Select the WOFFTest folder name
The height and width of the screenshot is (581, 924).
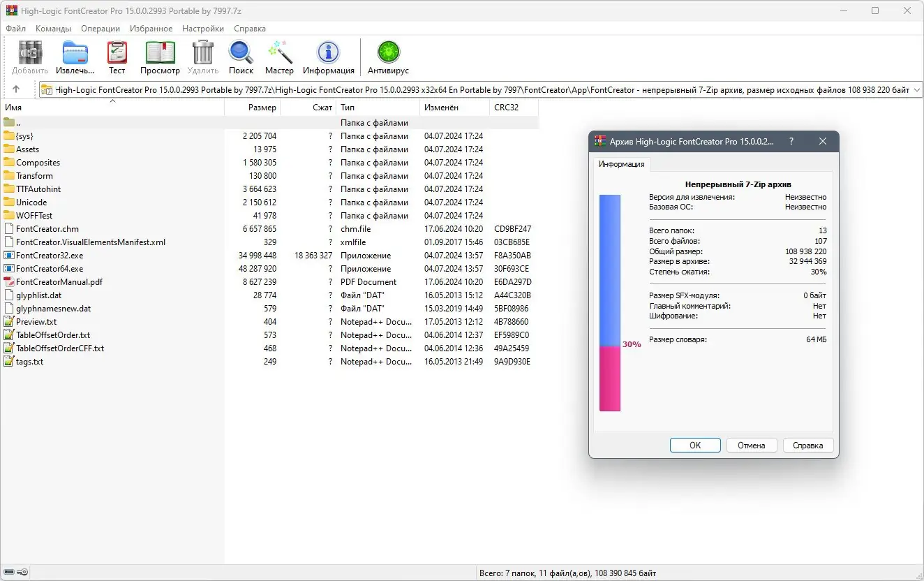(x=34, y=216)
